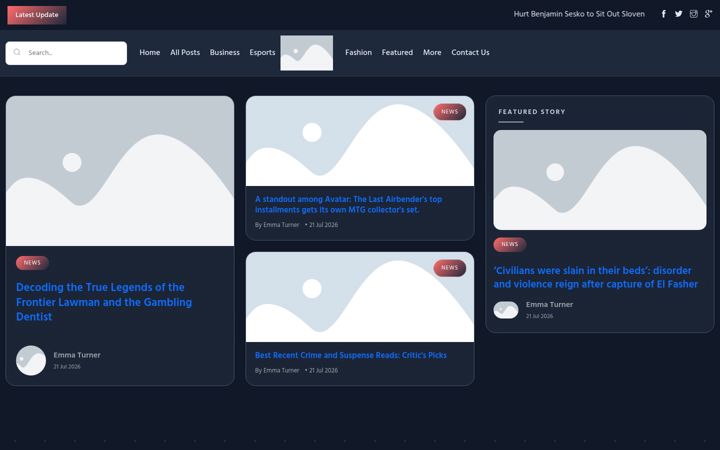This screenshot has width=720, height=450.
Task: Click Emma Turner name on Frontier Lawman card
Action: coord(77,355)
